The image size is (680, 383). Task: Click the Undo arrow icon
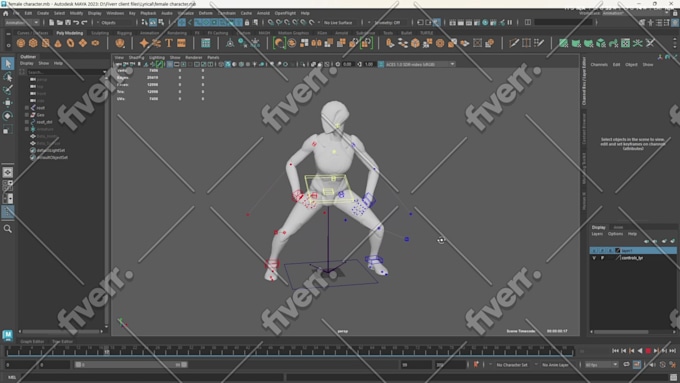[x=76, y=23]
